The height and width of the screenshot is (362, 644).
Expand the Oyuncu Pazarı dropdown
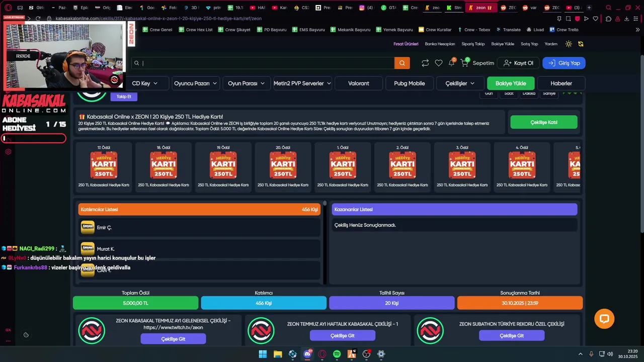pyautogui.click(x=195, y=83)
